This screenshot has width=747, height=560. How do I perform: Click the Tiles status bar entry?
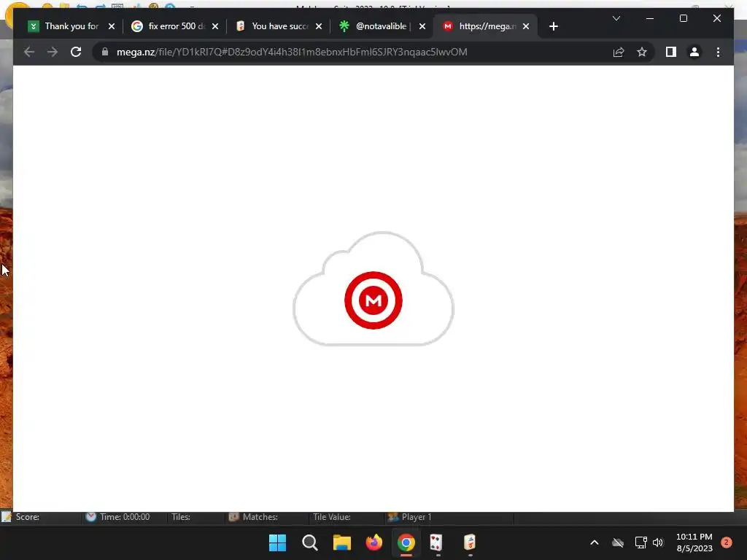[181, 517]
